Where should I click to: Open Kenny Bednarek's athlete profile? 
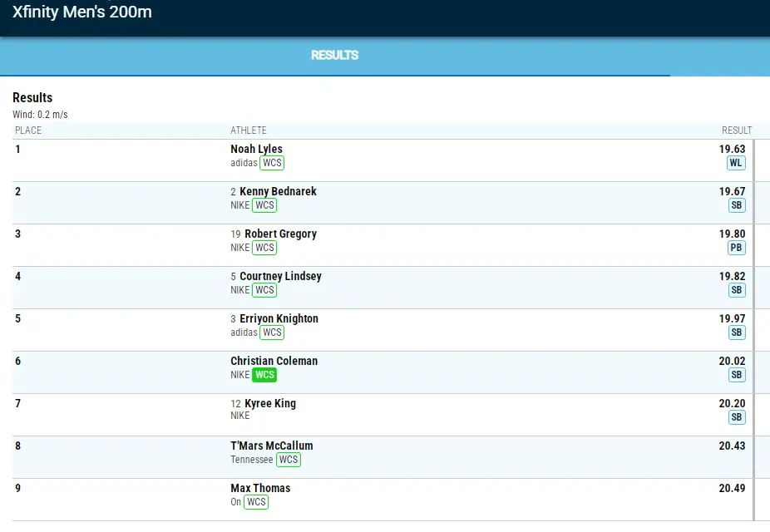(278, 192)
